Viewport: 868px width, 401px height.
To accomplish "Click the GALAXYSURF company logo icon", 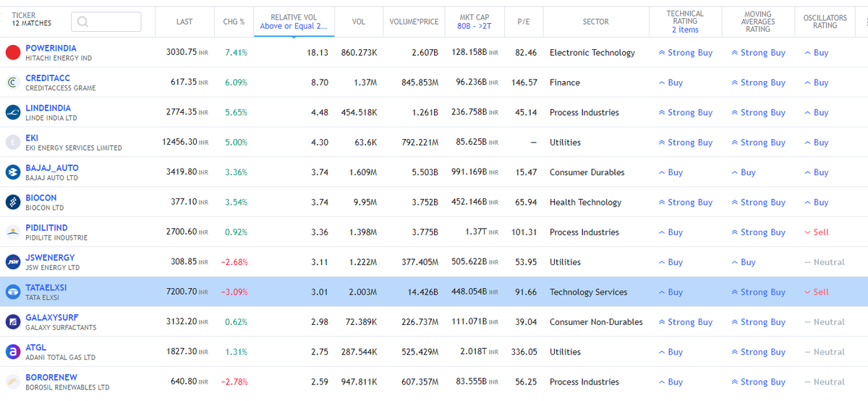I will (x=12, y=322).
